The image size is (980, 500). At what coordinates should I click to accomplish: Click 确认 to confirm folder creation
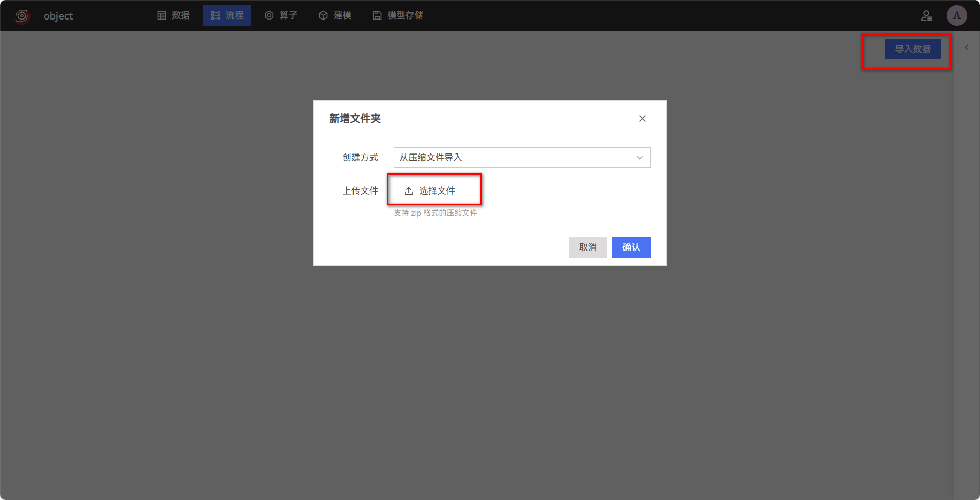point(631,247)
